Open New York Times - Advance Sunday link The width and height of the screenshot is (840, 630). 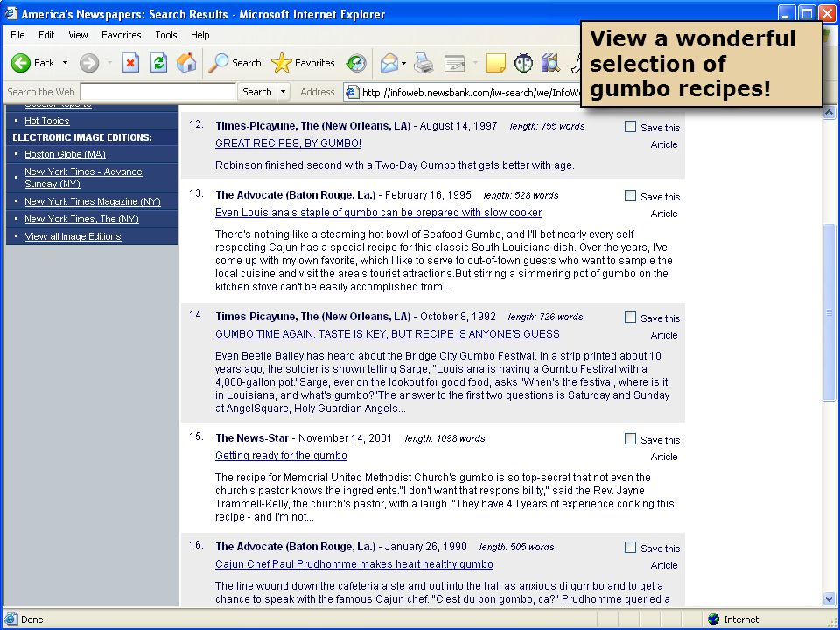point(83,178)
